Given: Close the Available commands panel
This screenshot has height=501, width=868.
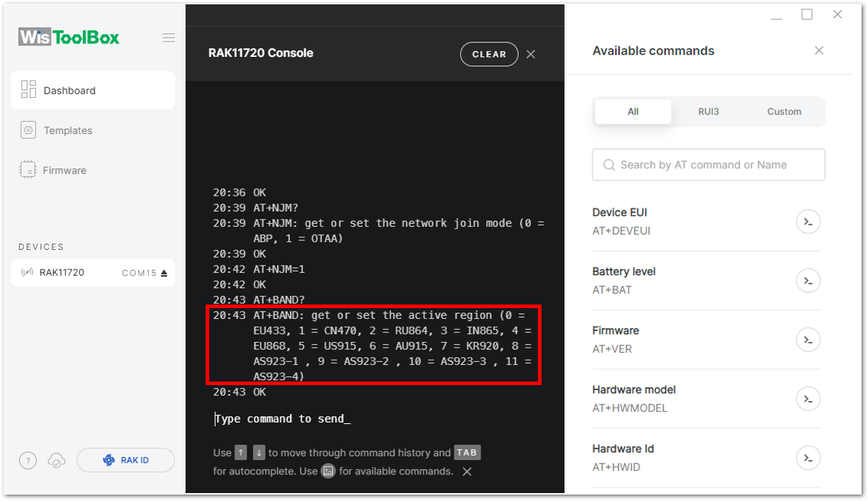Looking at the screenshot, I should 819,50.
